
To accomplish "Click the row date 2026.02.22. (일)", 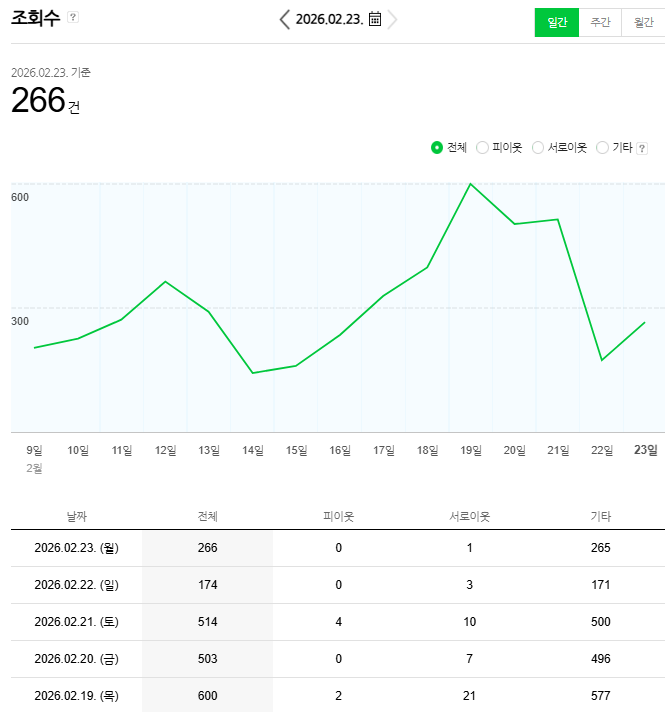I will pyautogui.click(x=76, y=585).
